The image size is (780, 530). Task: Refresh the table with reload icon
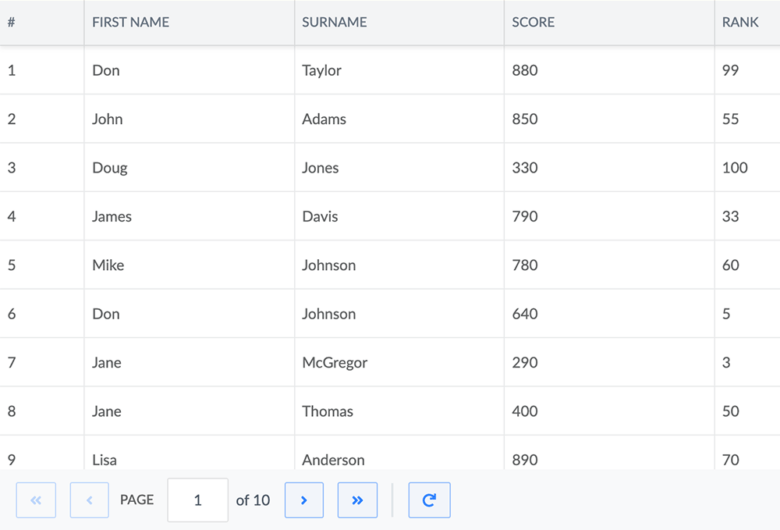tap(429, 500)
